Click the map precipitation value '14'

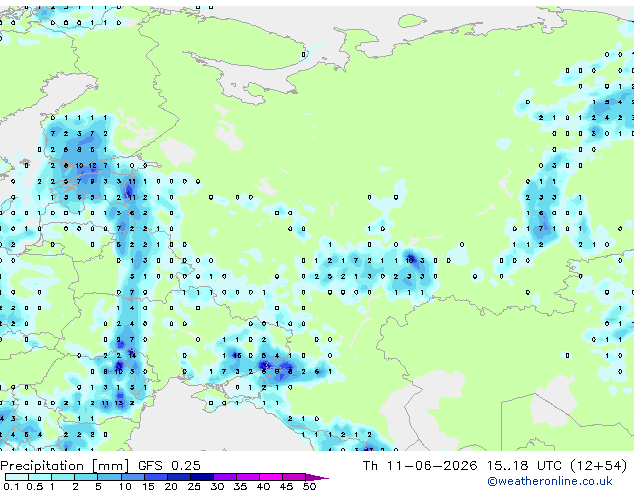pos(132,355)
